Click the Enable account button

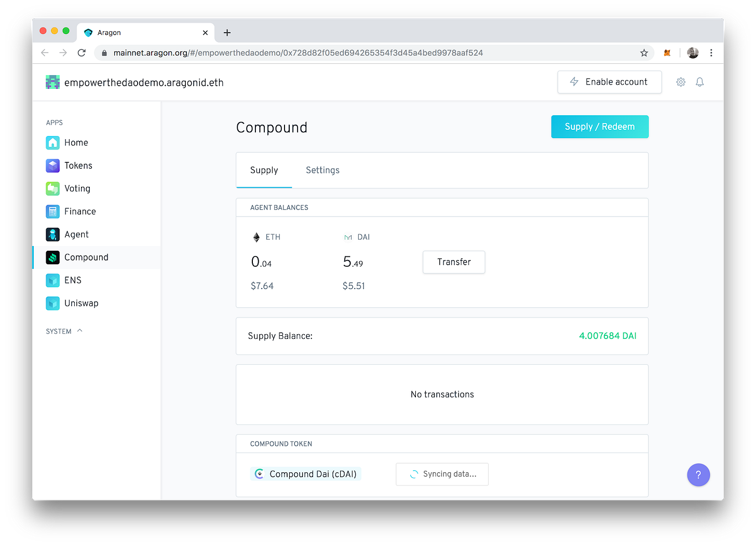coord(609,82)
